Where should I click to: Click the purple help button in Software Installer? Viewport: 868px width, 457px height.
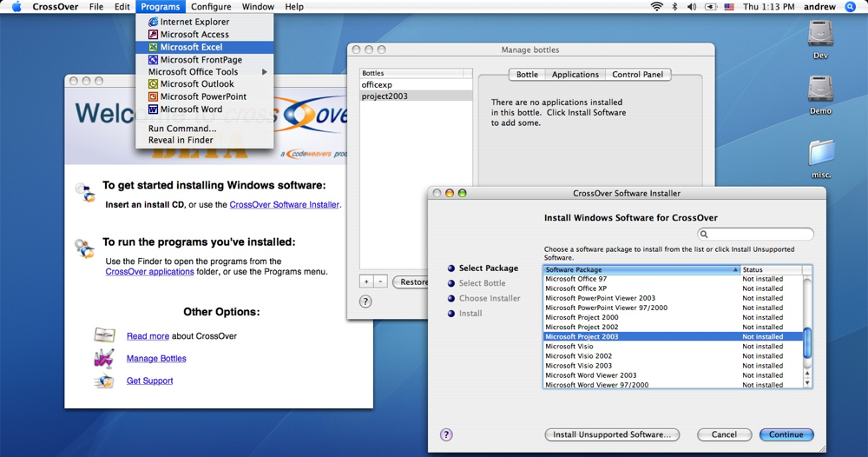[446, 434]
